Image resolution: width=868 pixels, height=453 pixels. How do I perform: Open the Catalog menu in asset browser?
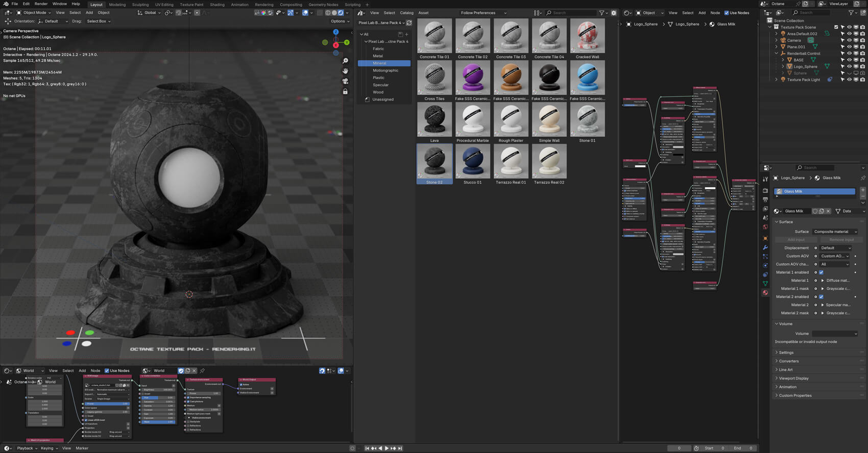coord(406,13)
